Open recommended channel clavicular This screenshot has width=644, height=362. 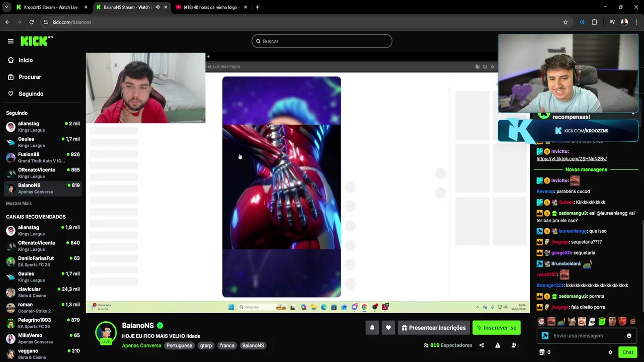click(43, 292)
